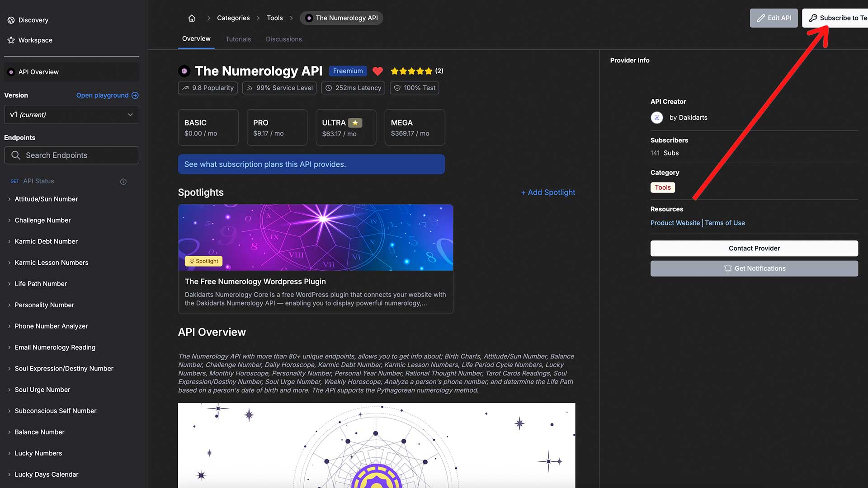Switch to the Tutorials tab
Viewport: 868px width, 488px height.
click(x=238, y=39)
